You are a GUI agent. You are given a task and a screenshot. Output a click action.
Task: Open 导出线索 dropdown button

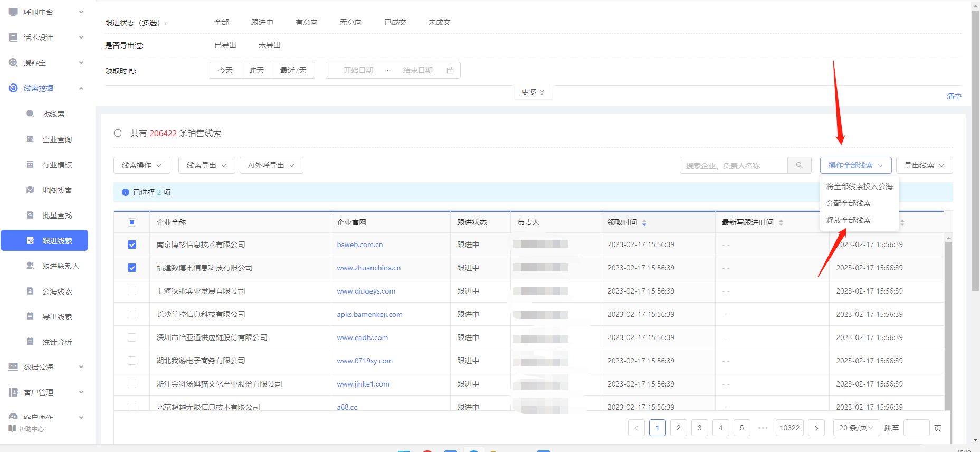point(925,165)
